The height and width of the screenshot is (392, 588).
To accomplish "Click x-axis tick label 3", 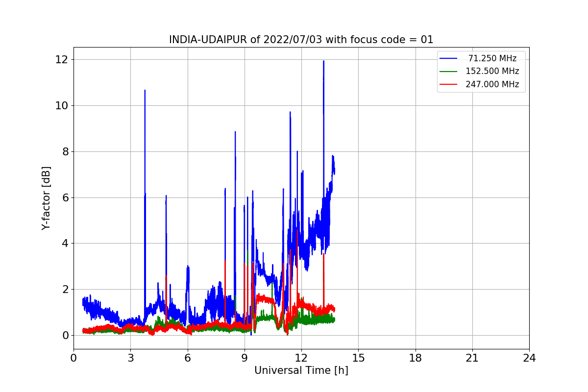I will click(x=130, y=358).
